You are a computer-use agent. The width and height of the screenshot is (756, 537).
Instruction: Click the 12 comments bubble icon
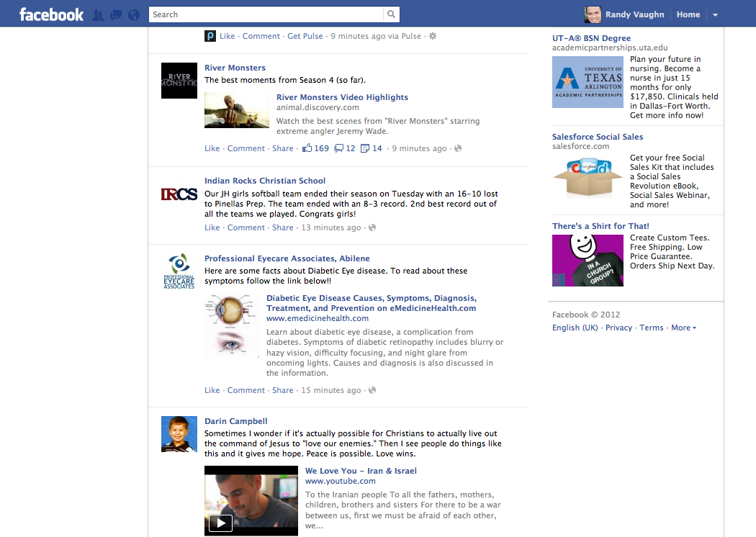[x=339, y=148]
